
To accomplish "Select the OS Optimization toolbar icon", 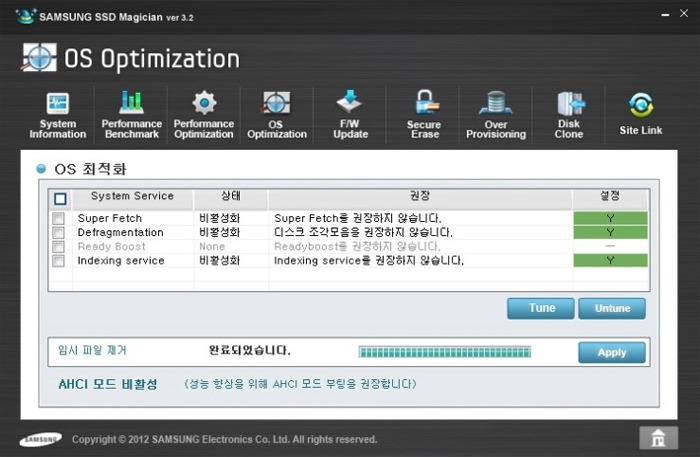I will 276,104.
